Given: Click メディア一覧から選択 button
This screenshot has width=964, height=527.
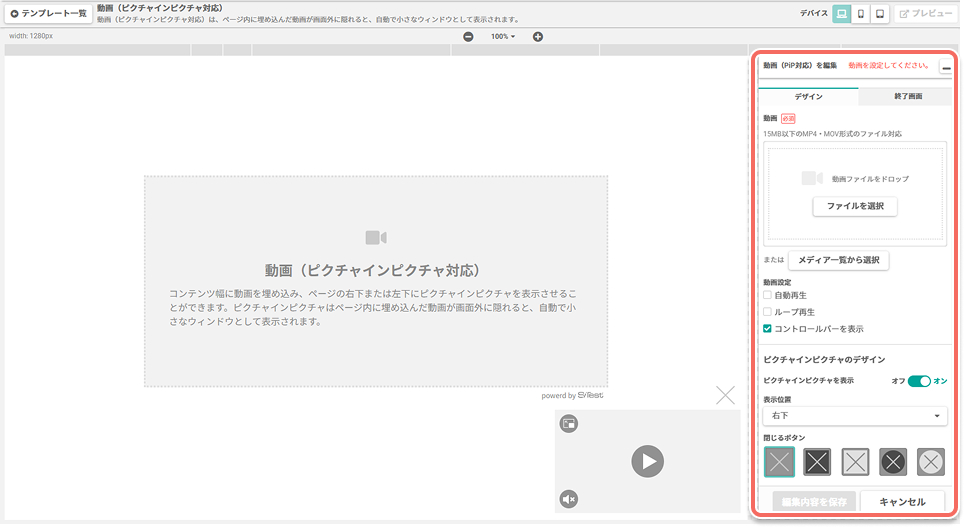Looking at the screenshot, I should pyautogui.click(x=839, y=260).
